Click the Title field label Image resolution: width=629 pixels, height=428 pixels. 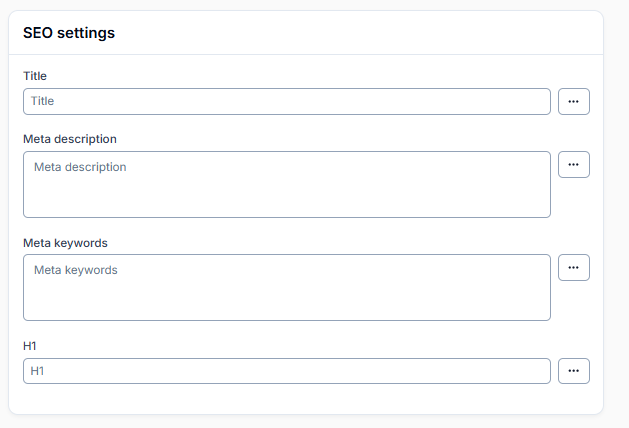coord(35,76)
